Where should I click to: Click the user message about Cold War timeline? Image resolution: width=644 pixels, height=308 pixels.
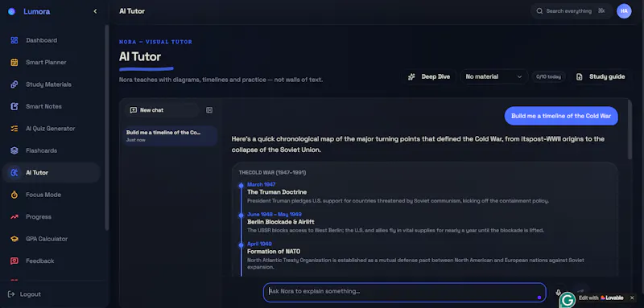(x=561, y=116)
